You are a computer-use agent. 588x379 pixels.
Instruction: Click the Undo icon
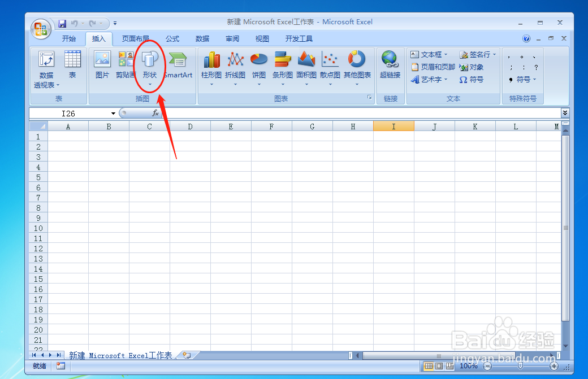point(74,24)
